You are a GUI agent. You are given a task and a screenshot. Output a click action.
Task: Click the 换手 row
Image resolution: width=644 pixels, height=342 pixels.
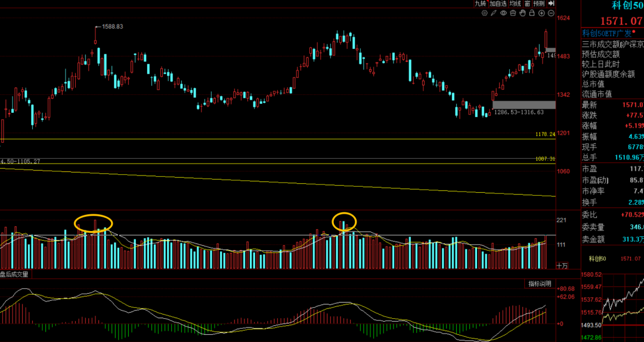[x=612, y=202]
